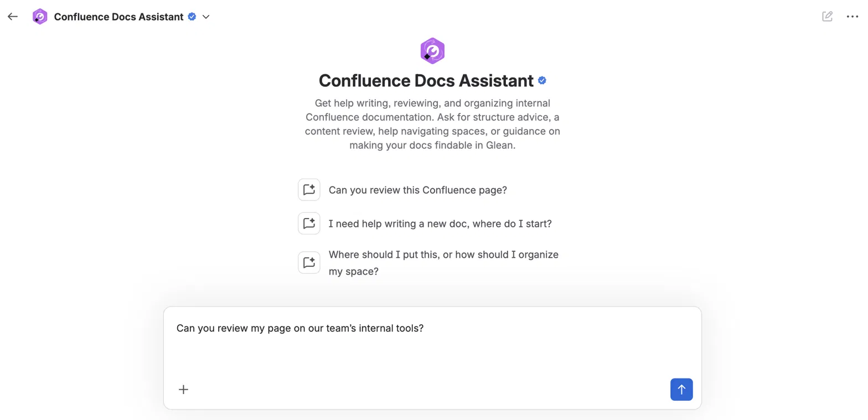This screenshot has width=868, height=420.
Task: Open the plus attachment menu in composer
Action: click(x=184, y=390)
